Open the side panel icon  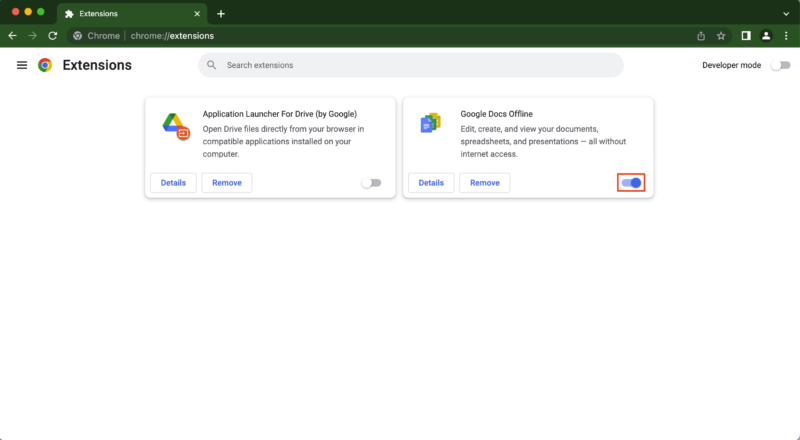[x=746, y=36]
